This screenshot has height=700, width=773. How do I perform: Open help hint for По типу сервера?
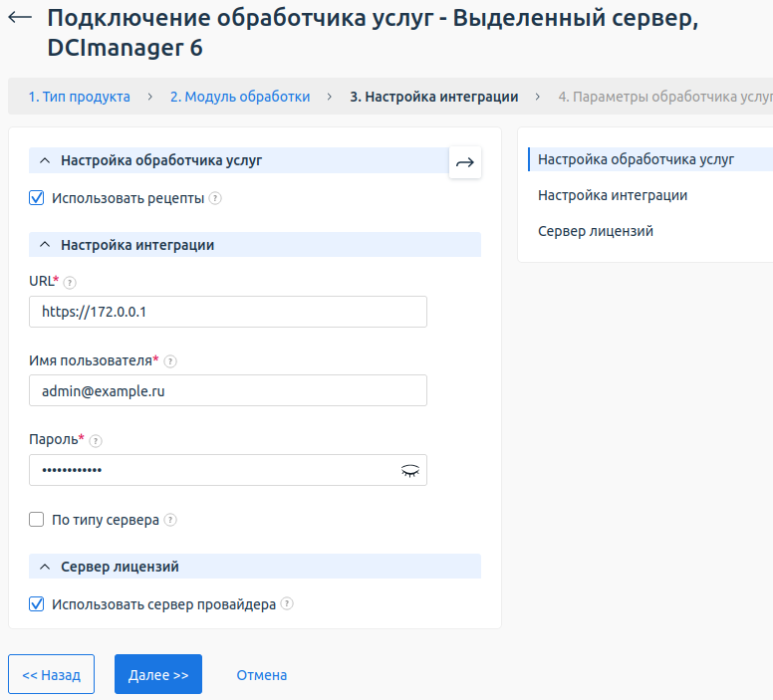point(170,520)
